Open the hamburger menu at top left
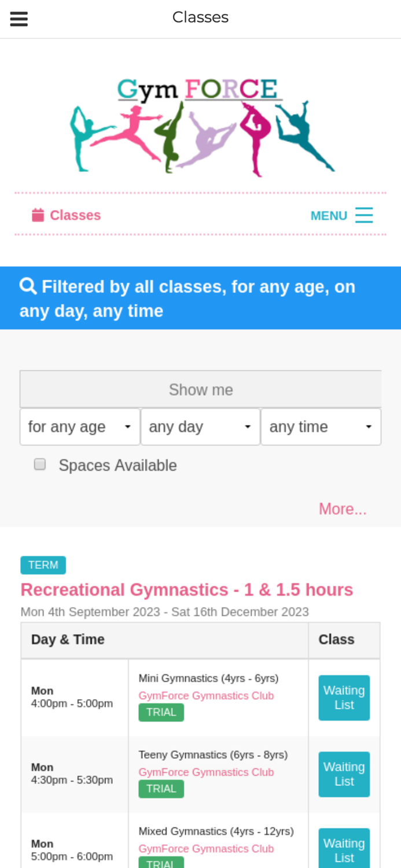 click(x=19, y=17)
